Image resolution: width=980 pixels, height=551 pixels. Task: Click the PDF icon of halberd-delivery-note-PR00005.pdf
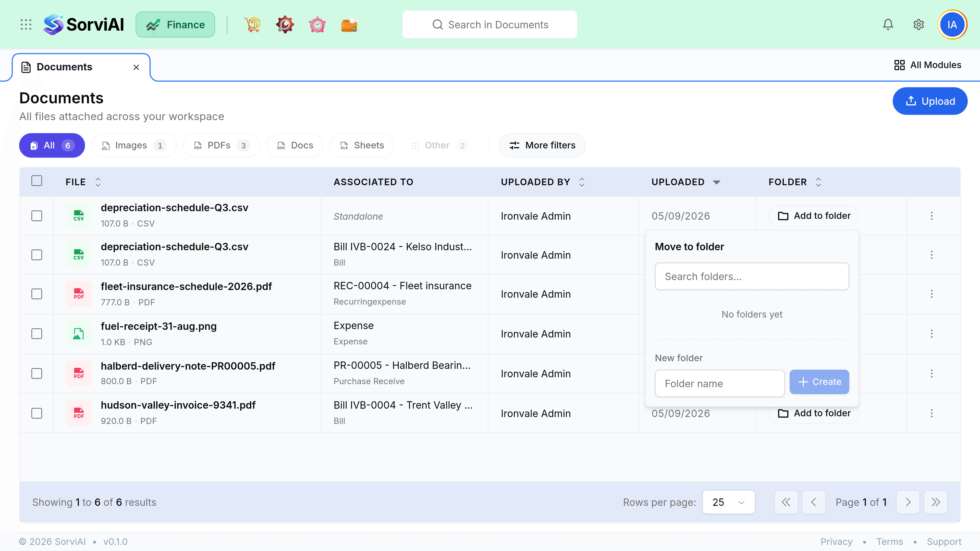(x=79, y=373)
